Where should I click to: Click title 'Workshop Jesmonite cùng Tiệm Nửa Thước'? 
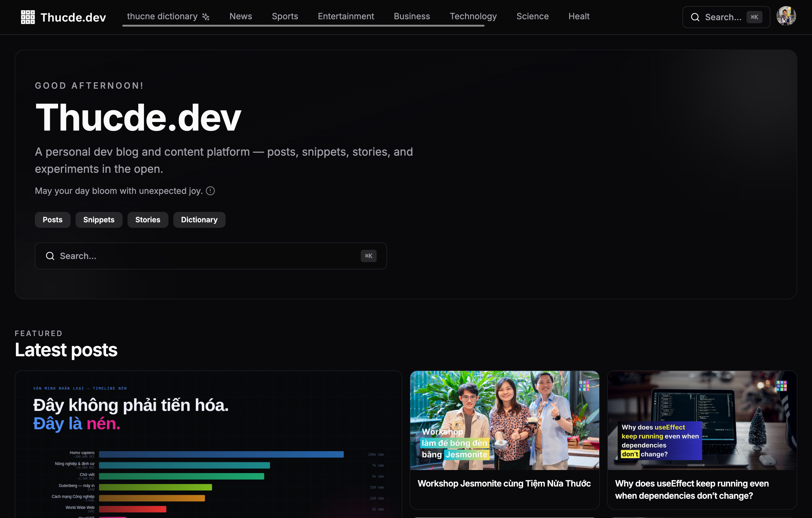(504, 484)
